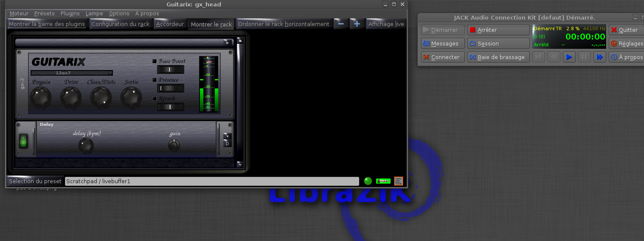The image size is (644, 241).
Task: Click the Scratchpad / livebuffer1 preset field
Action: coord(212,181)
